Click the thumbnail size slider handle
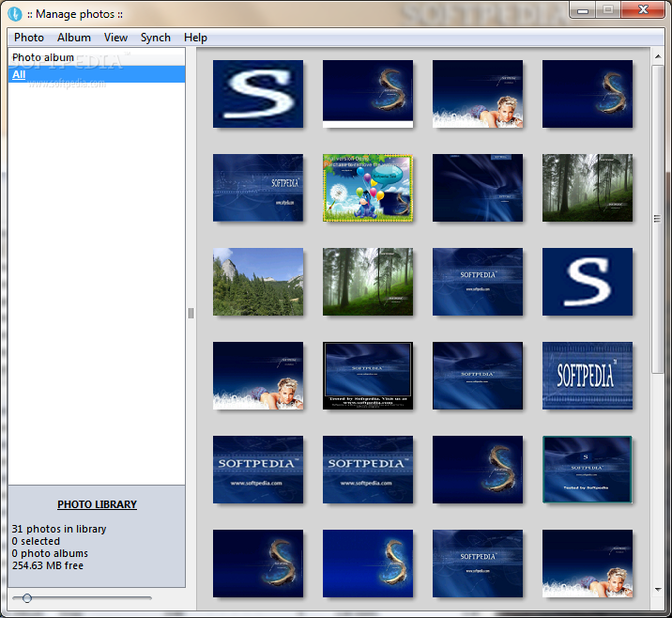 point(27,598)
